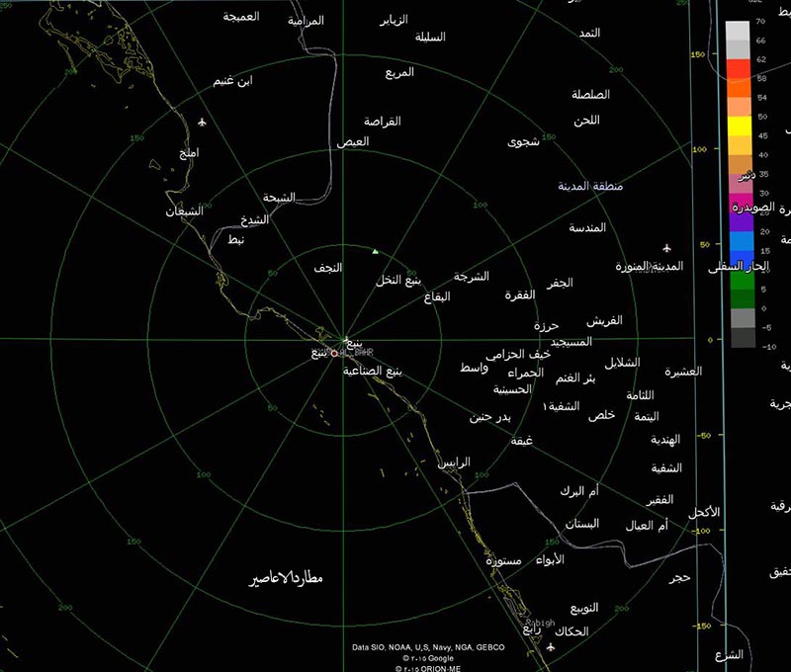Click the 'الفقرة' place label

pyautogui.click(x=520, y=294)
